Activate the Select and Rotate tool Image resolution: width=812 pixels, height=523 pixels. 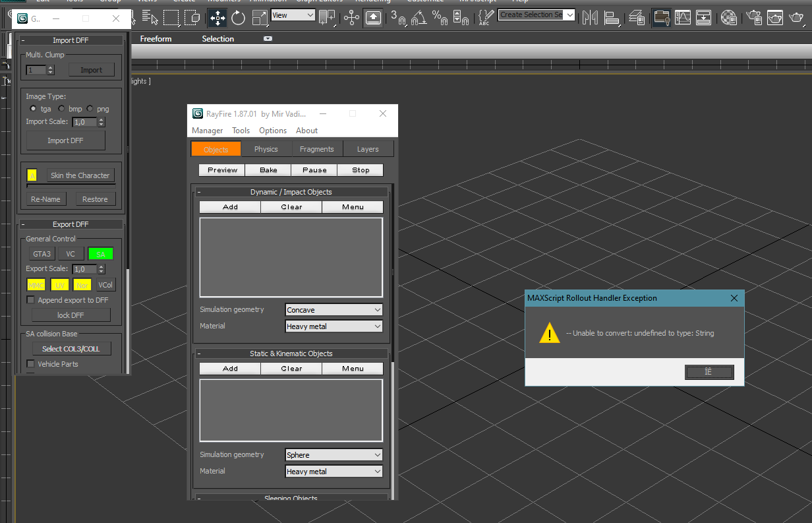239,18
